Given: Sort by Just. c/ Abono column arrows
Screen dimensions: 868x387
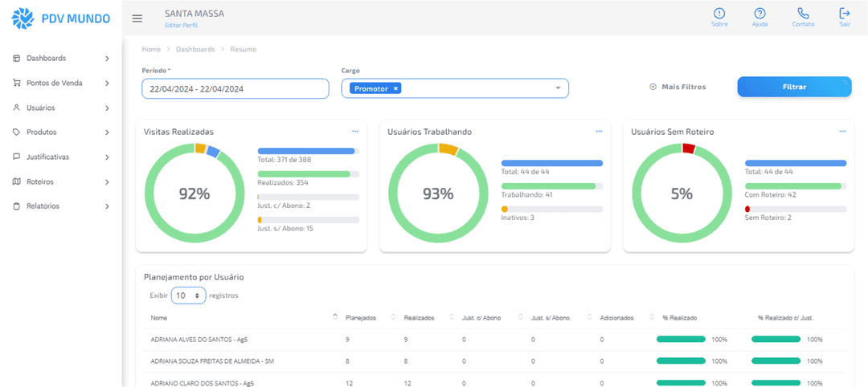Looking at the screenshot, I should [x=521, y=317].
